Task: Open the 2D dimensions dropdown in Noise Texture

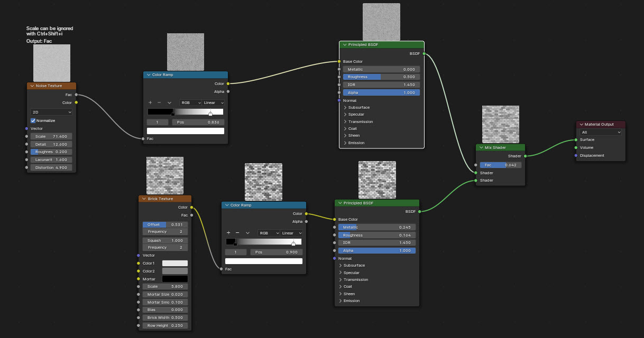Action: click(x=51, y=112)
